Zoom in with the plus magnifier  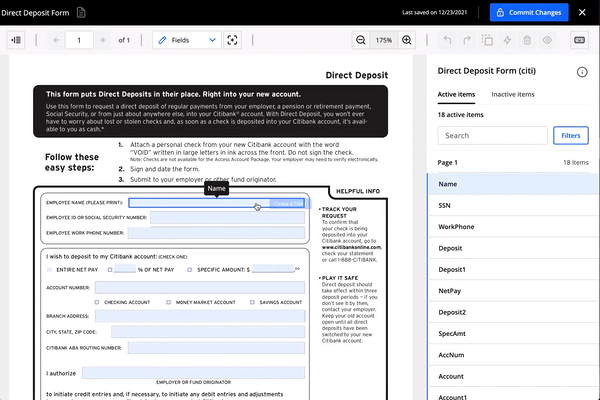(x=407, y=40)
